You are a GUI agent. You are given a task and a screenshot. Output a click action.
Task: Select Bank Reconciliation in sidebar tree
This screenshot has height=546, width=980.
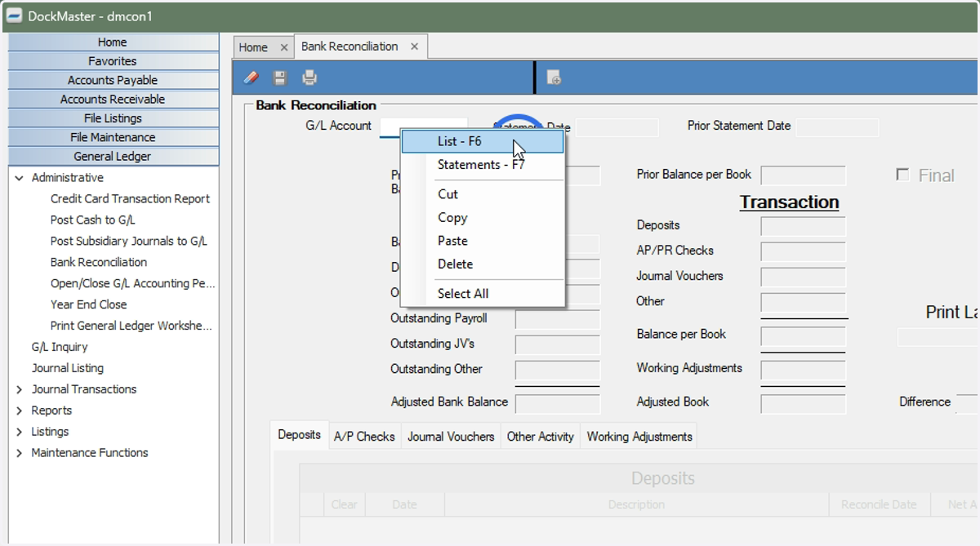click(x=99, y=262)
